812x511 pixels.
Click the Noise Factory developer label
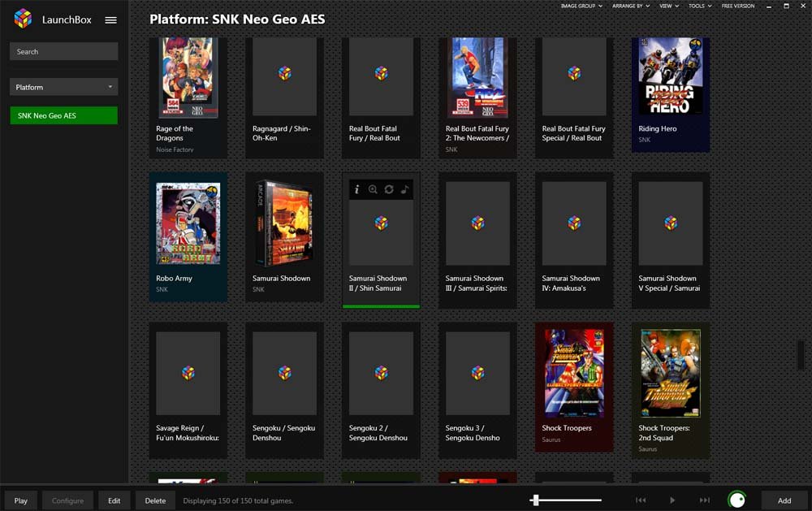[x=175, y=149]
